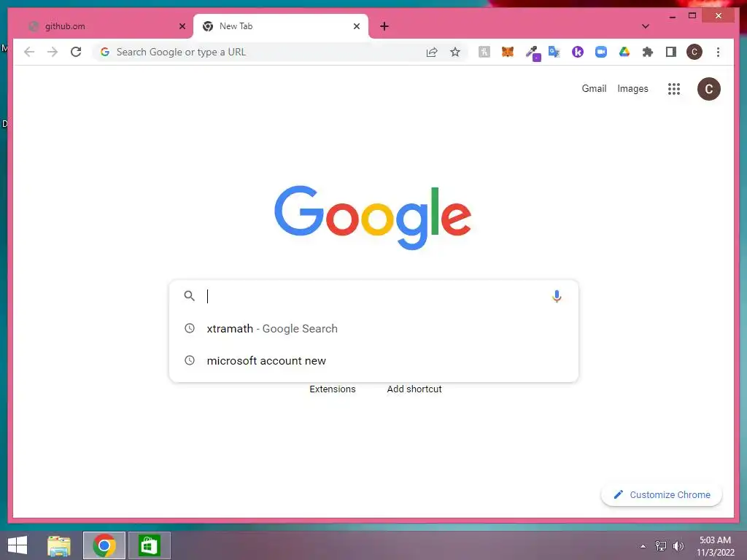Click Chrome icon in taskbar
Viewport: 747px width, 560px height.
click(104, 545)
